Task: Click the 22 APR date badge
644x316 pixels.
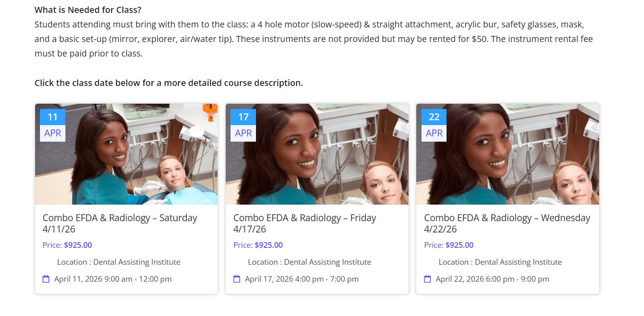Action: 434,125
